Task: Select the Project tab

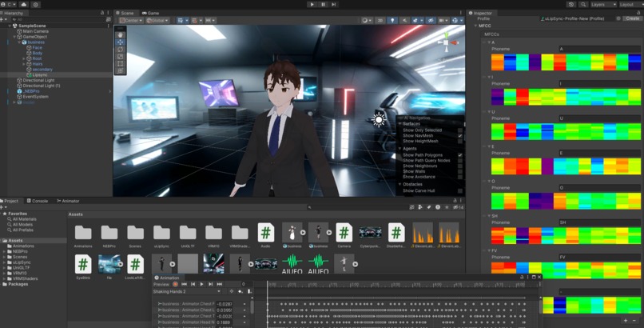Action: (x=10, y=201)
